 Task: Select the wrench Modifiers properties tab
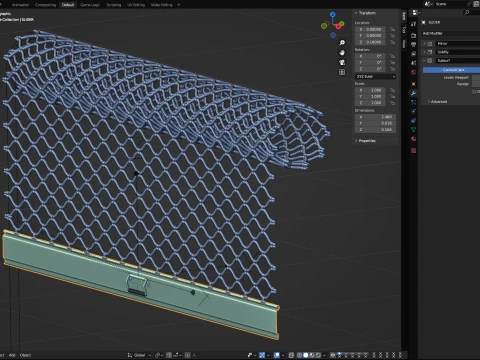coord(414,93)
